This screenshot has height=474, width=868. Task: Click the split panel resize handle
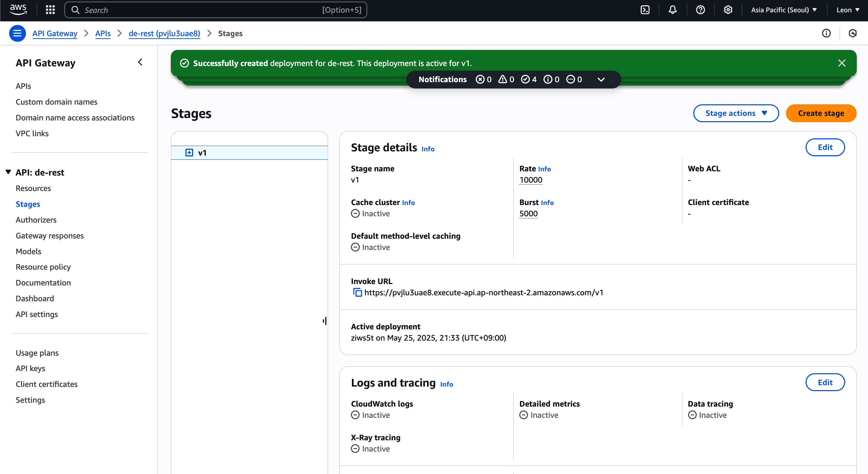click(x=325, y=321)
